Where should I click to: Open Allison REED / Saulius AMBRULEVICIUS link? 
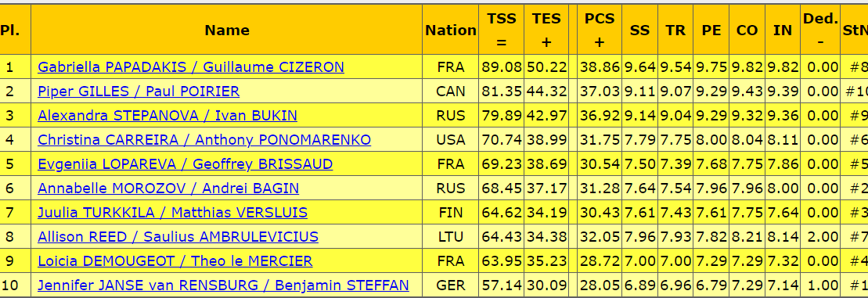(x=178, y=237)
